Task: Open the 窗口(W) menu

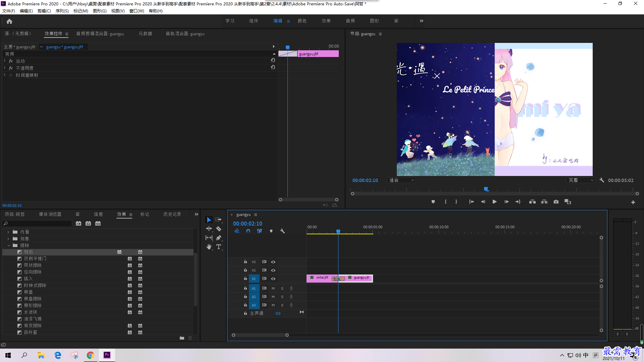Action: (137, 11)
